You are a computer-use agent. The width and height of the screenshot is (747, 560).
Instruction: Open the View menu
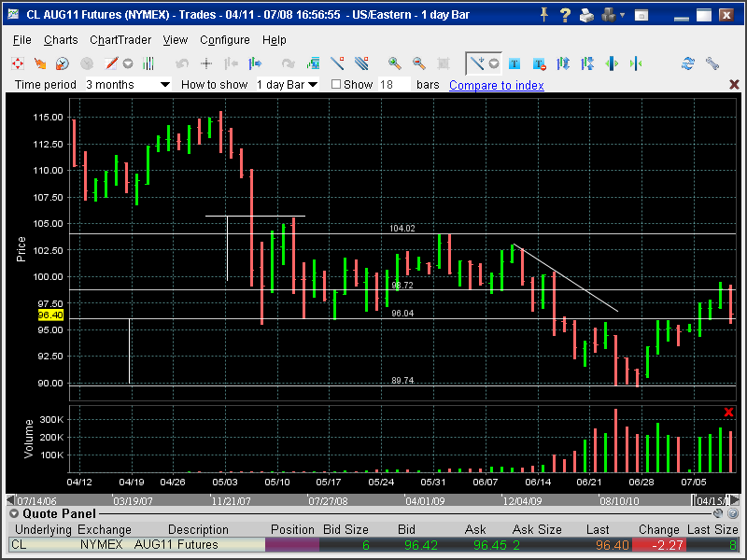tap(176, 40)
